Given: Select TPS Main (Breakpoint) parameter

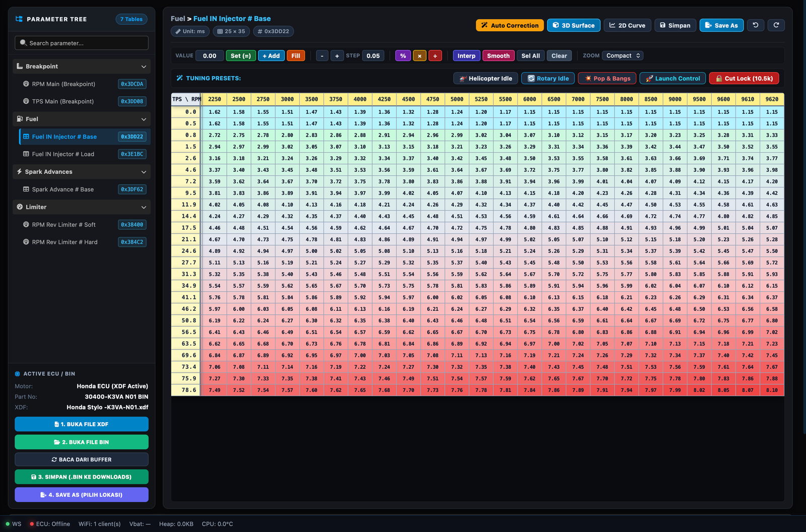Looking at the screenshot, I should (84, 101).
